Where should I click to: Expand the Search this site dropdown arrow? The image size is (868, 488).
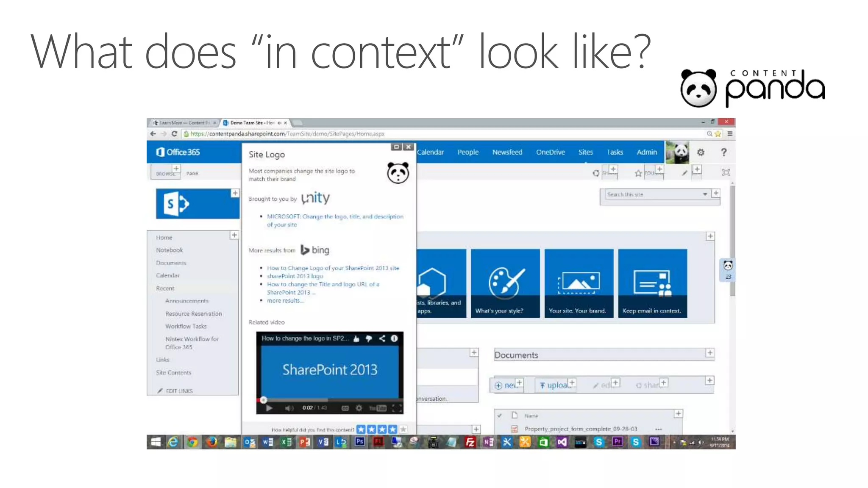[705, 194]
